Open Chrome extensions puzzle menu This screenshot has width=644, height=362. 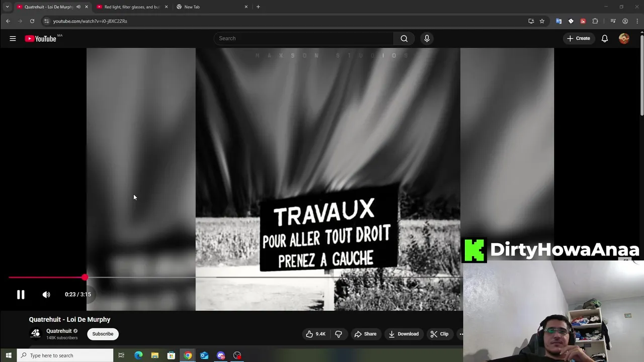[595, 21]
